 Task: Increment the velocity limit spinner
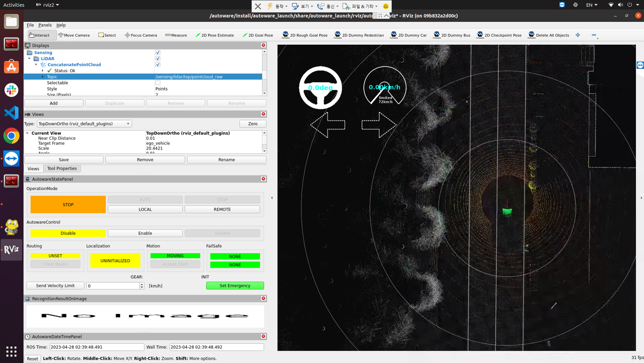point(142,284)
